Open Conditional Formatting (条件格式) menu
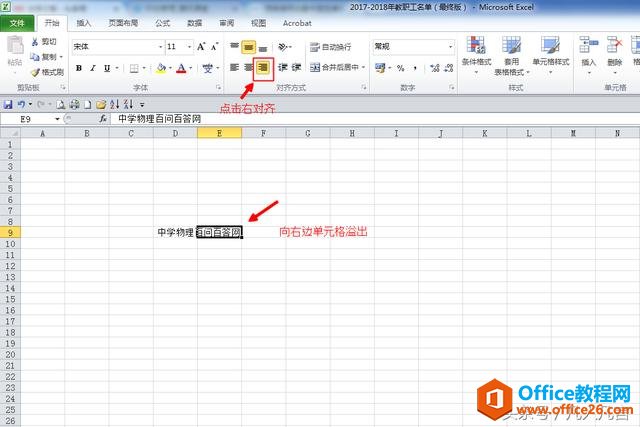 coord(476,55)
